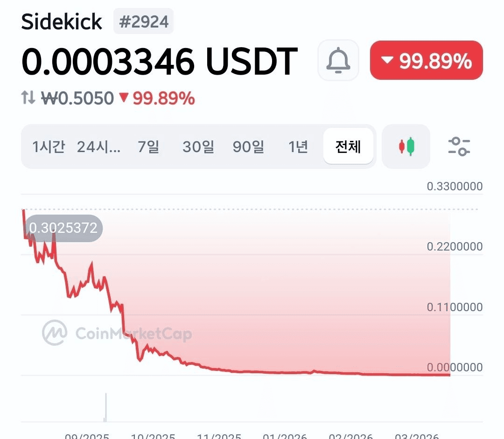Screen dimensions: 504x439
Task: Switch chart to 30일 range
Action: [198, 147]
